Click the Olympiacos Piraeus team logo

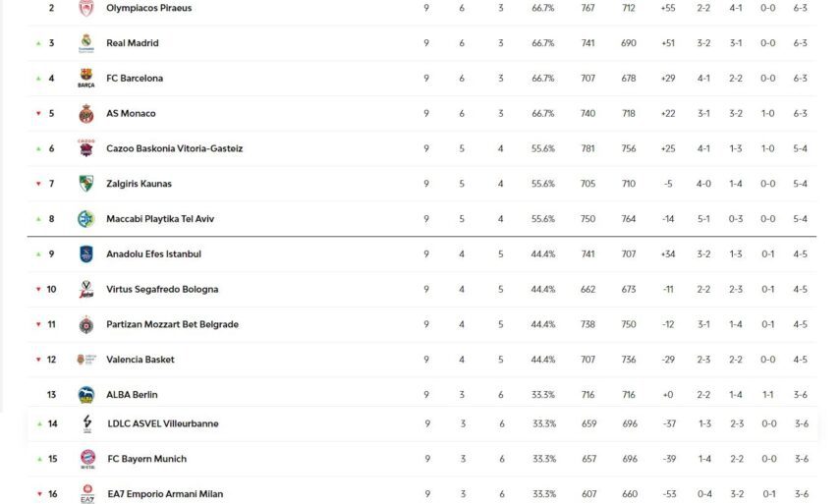pyautogui.click(x=86, y=8)
